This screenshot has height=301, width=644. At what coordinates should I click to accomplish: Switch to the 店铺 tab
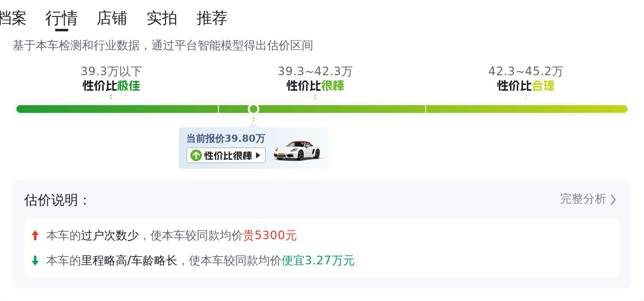click(112, 18)
